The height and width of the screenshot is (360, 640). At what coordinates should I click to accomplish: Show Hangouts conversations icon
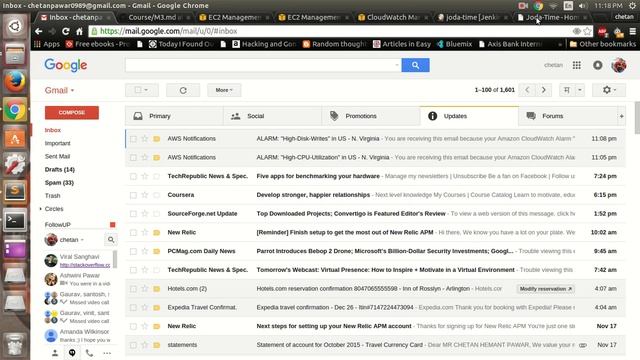coord(72,353)
